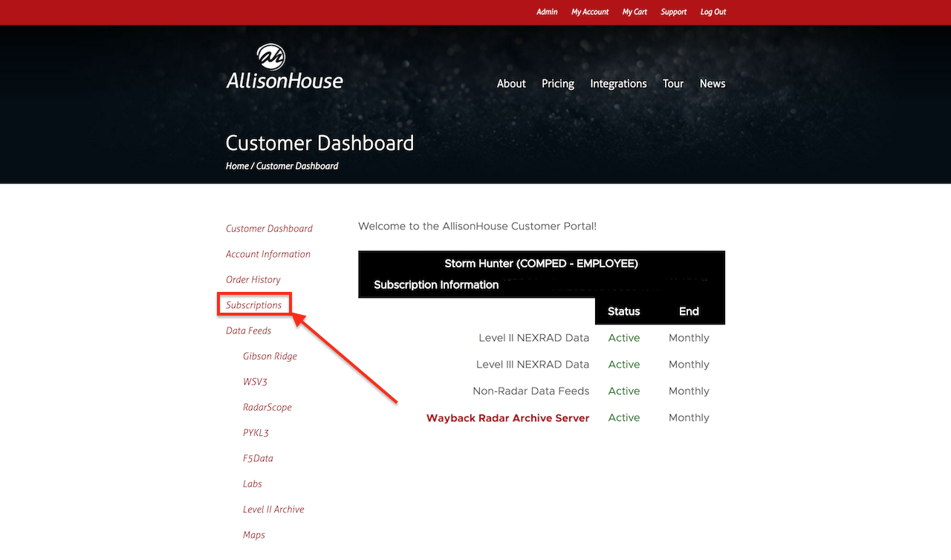Open the Support page

click(x=674, y=12)
